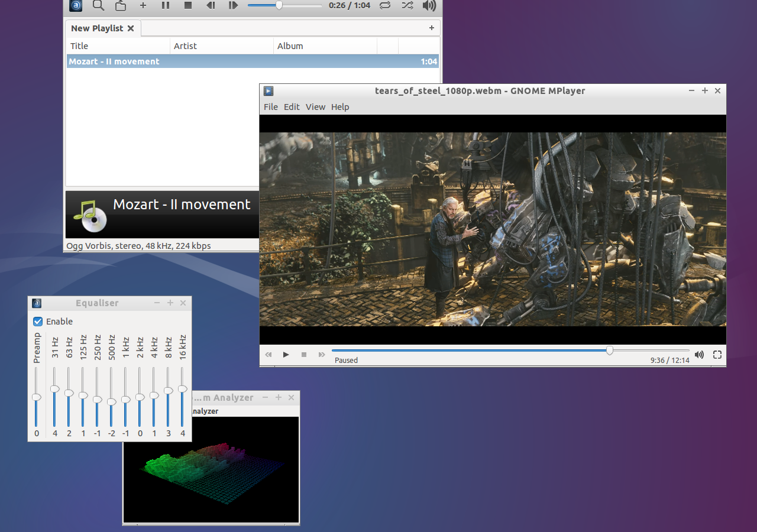Maximize the Spectrum Analyzer window
Screen dimensions: 757x532
[279, 398]
